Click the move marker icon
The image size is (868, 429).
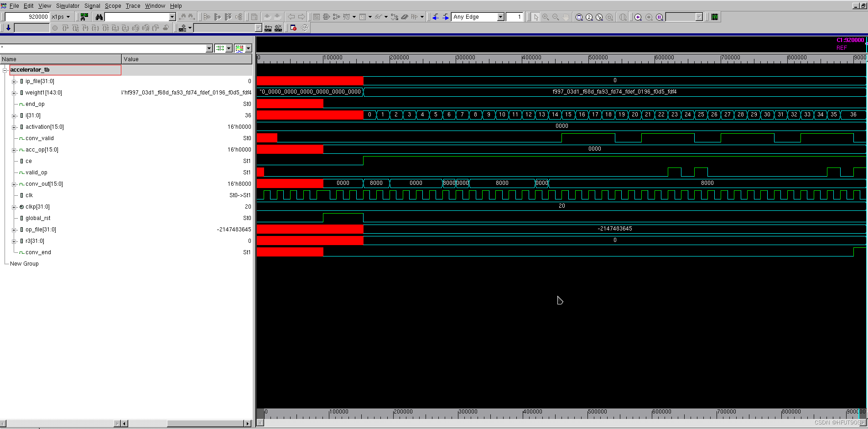(268, 28)
